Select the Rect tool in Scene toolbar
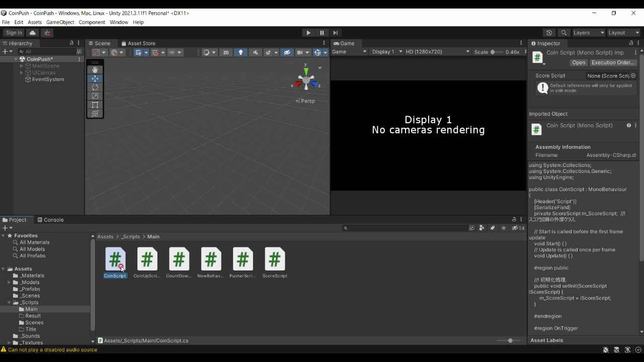Image resolution: width=644 pixels, height=362 pixels. pyautogui.click(x=95, y=105)
